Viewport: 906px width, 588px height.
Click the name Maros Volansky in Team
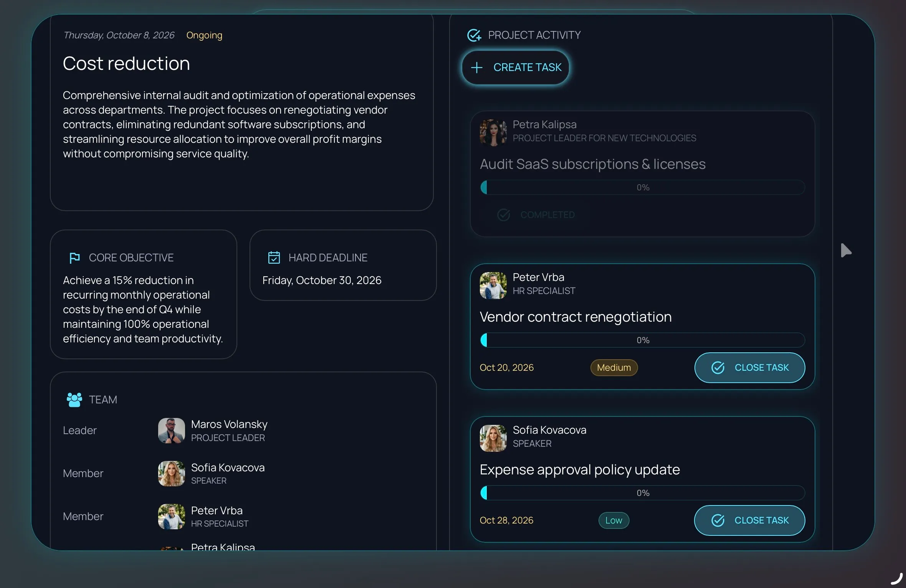(229, 424)
